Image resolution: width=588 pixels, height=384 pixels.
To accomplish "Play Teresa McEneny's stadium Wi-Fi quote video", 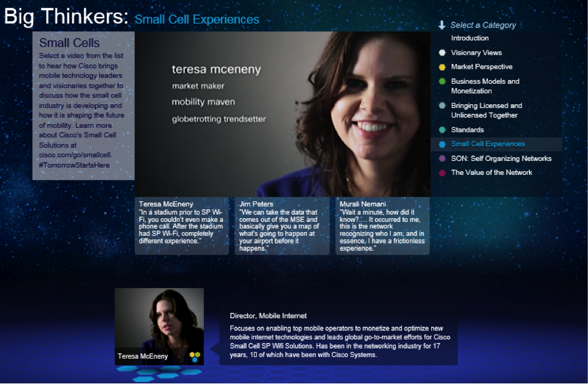I will (182, 225).
